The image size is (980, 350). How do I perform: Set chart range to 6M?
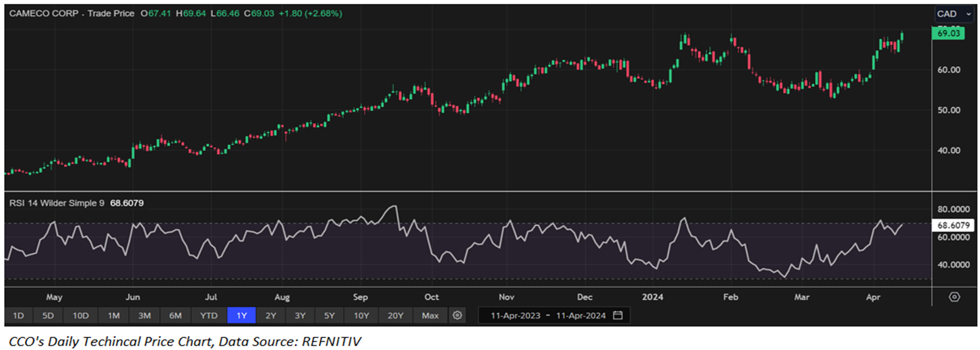[175, 315]
